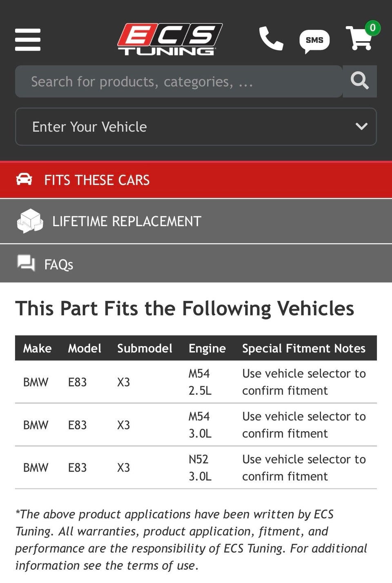The height and width of the screenshot is (583, 392).
Task: Select the N52 3.0L X3 row
Action: (196, 467)
